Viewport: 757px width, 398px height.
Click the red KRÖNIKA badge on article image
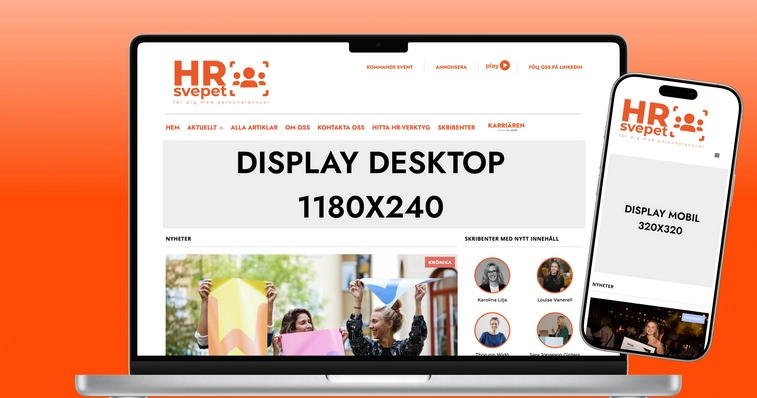click(440, 262)
